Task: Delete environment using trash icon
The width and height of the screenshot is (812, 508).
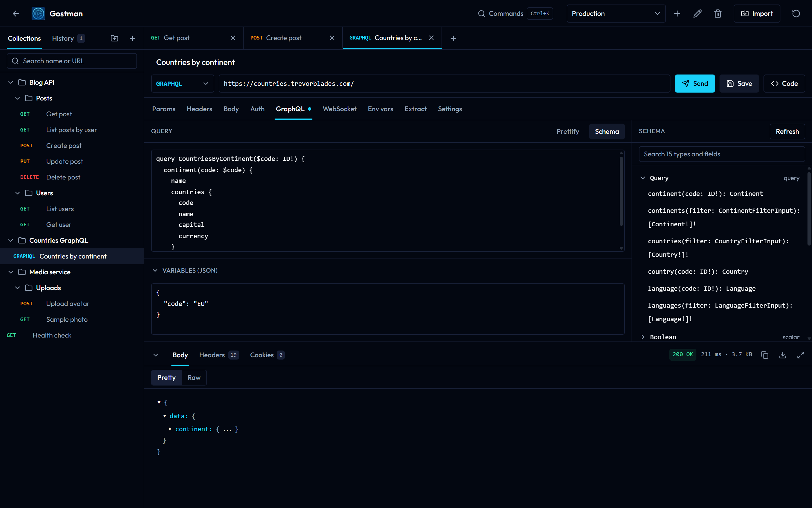Action: pos(718,14)
